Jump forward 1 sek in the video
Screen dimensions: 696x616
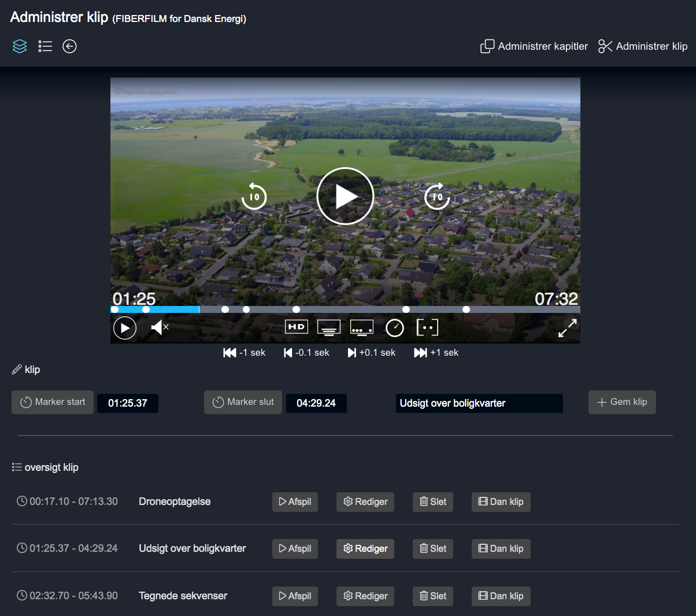pos(436,352)
